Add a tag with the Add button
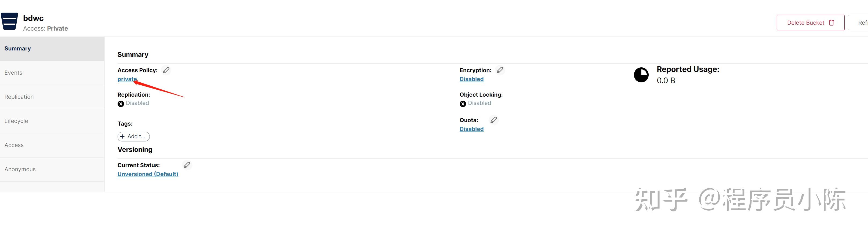The height and width of the screenshot is (234, 868). (133, 136)
